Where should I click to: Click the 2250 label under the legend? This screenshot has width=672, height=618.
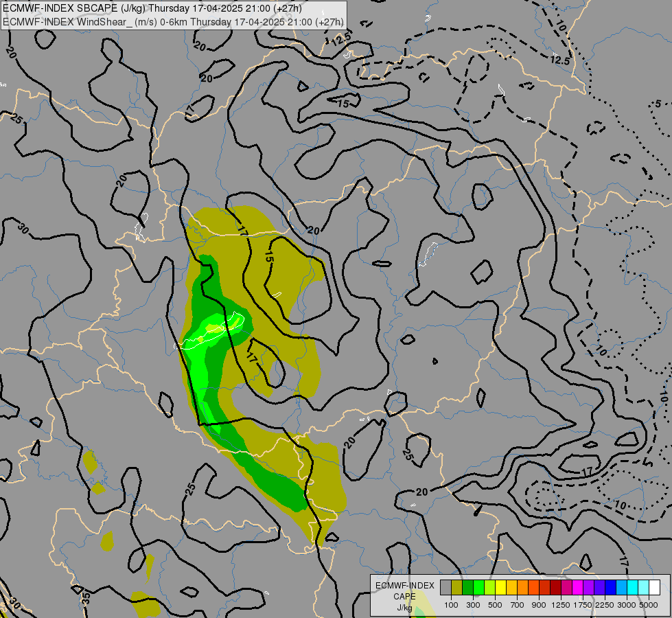(x=605, y=605)
